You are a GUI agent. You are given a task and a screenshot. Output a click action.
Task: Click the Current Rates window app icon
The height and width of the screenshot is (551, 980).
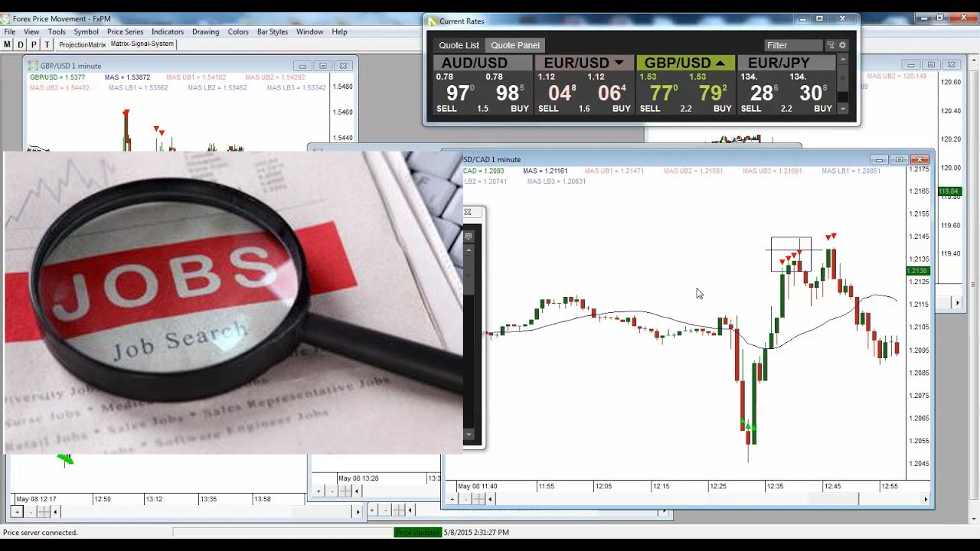pos(432,21)
